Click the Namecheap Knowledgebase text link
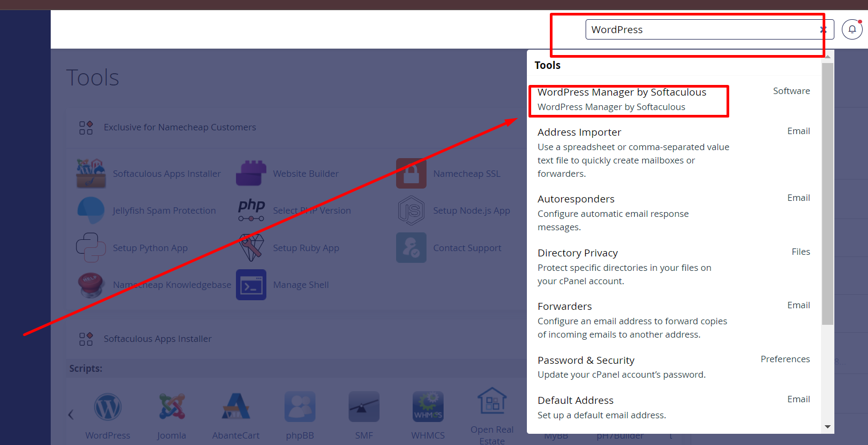The image size is (868, 445). pyautogui.click(x=172, y=285)
